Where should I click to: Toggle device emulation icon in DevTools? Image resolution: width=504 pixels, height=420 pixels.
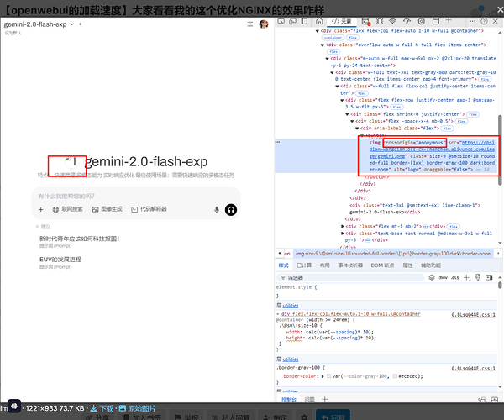(293, 22)
